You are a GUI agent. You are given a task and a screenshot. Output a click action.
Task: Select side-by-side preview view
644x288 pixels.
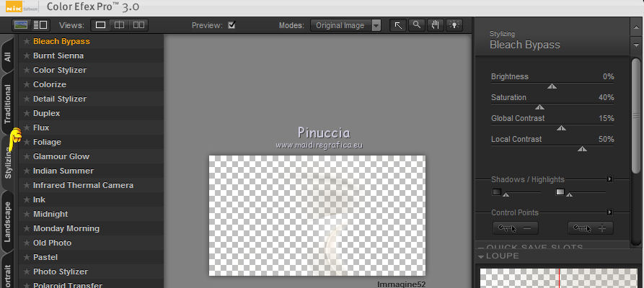click(x=138, y=25)
